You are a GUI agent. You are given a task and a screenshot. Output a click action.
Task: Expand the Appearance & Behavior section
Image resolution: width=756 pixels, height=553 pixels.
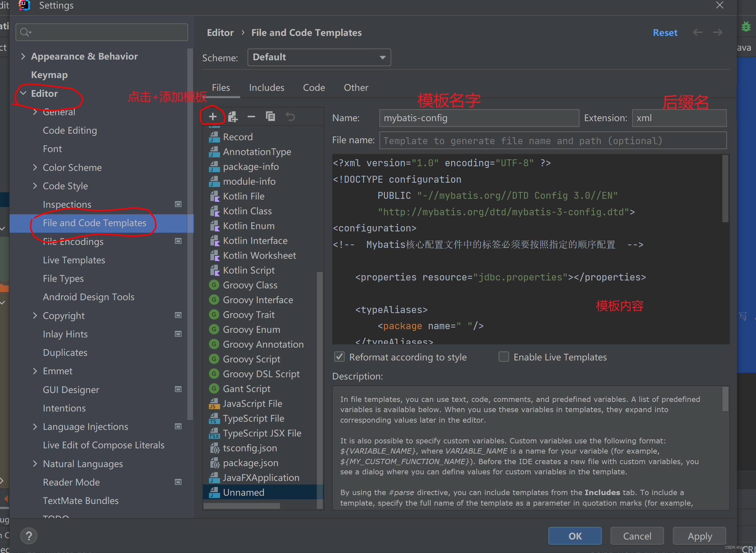(23, 56)
